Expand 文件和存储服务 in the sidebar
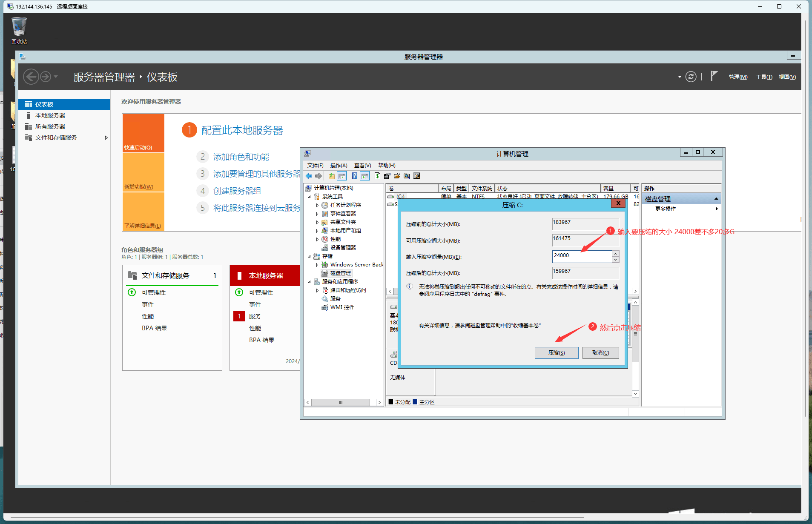 [x=106, y=137]
